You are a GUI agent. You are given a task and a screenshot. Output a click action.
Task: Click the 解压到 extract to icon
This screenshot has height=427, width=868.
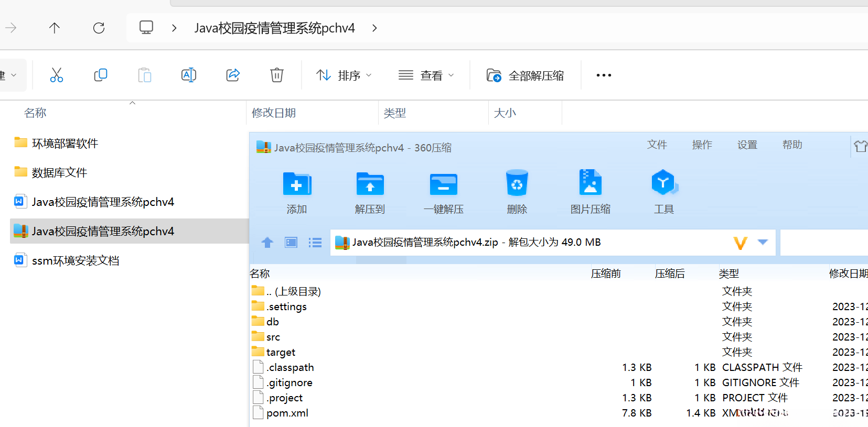370,192
